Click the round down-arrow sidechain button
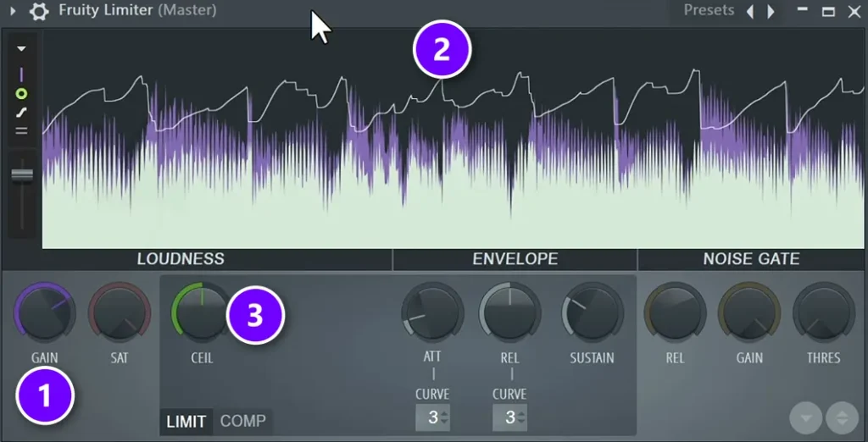Viewport: 868px width, 442px height. click(x=806, y=417)
